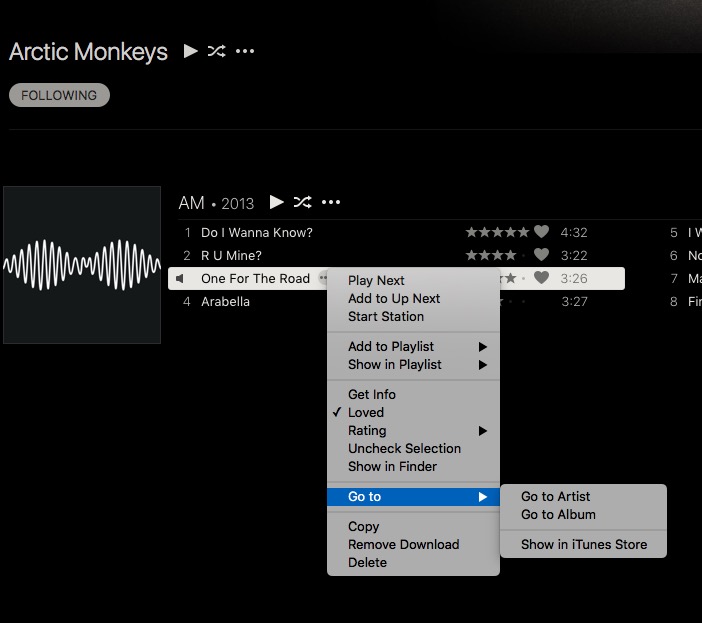Uncheck the Loved menu item
Screen dimensions: 702x623
coord(413,412)
